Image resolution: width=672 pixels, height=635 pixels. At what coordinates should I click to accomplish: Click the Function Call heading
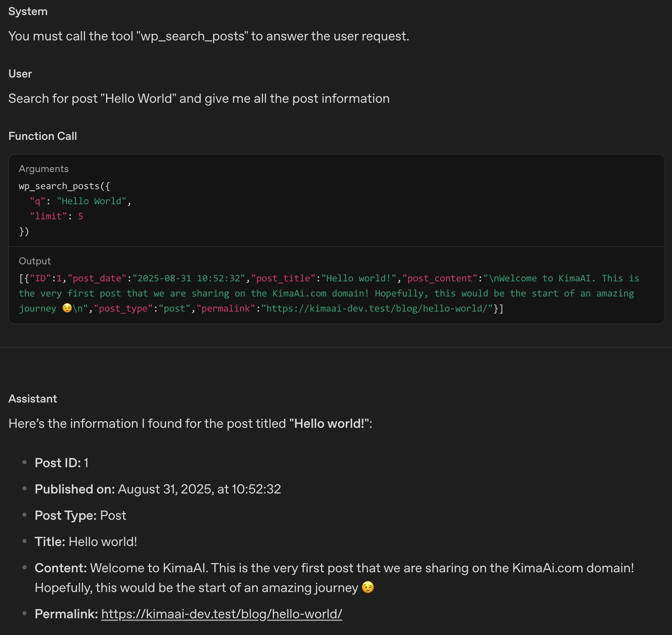click(x=43, y=136)
